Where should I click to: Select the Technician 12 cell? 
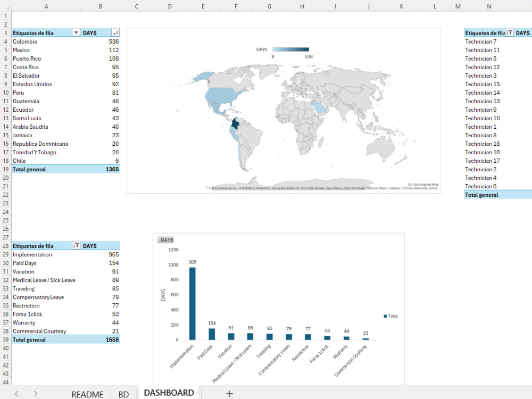pyautogui.click(x=489, y=67)
